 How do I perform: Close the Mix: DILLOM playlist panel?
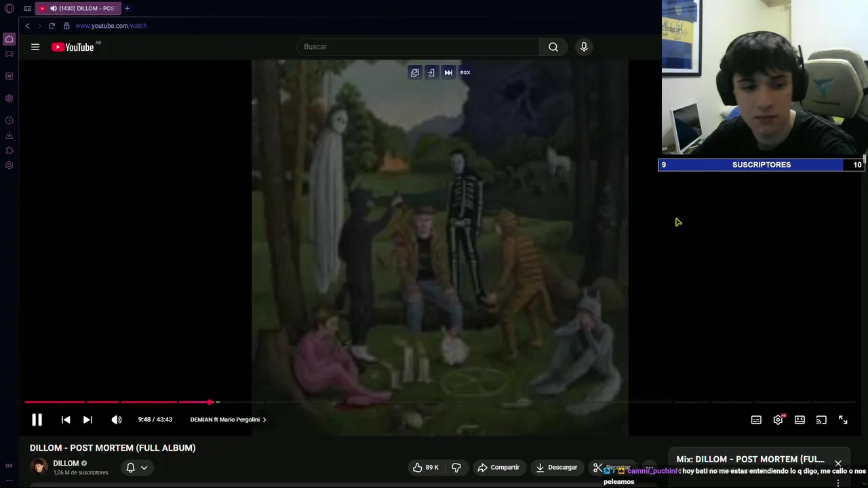tap(838, 464)
